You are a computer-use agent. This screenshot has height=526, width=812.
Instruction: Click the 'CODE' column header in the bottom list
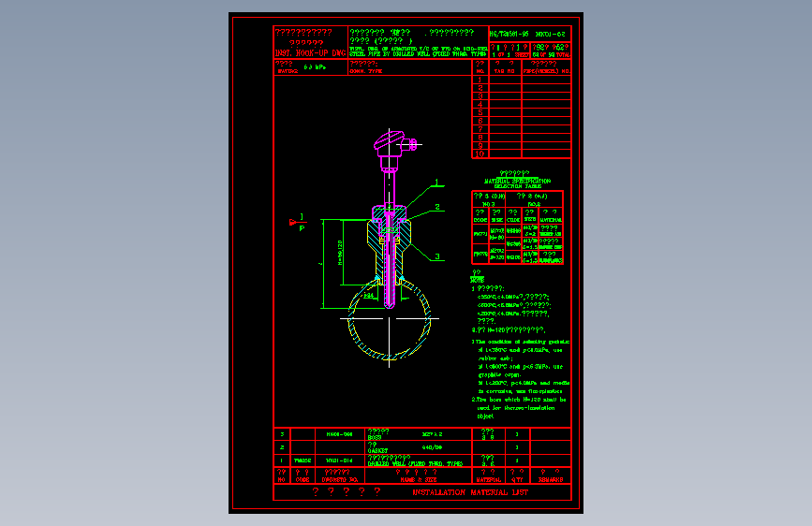[x=303, y=480]
